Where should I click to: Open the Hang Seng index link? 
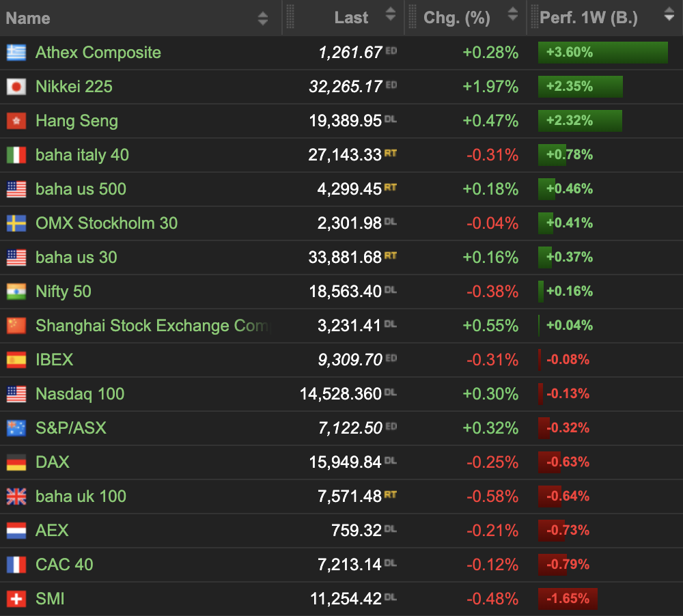(76, 121)
